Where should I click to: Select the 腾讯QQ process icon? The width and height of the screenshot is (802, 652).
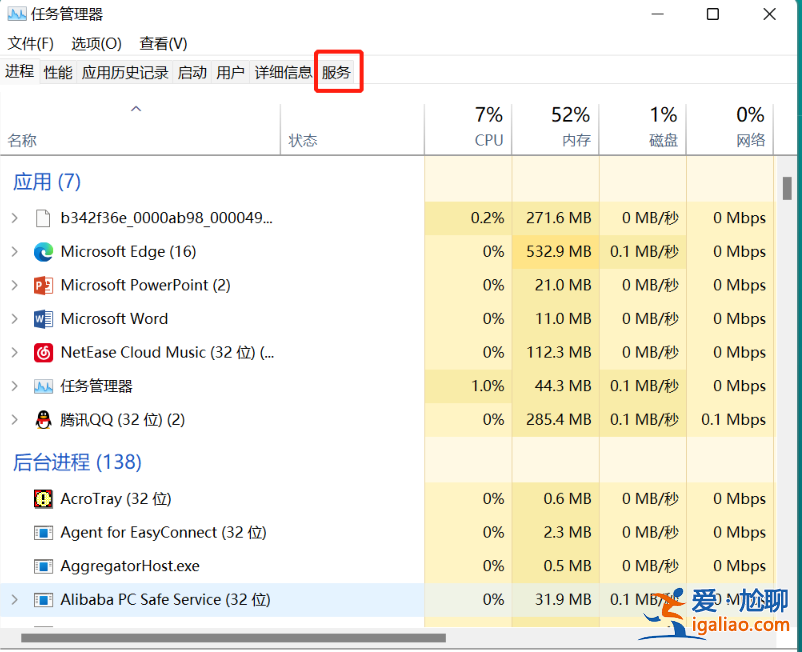tap(43, 419)
